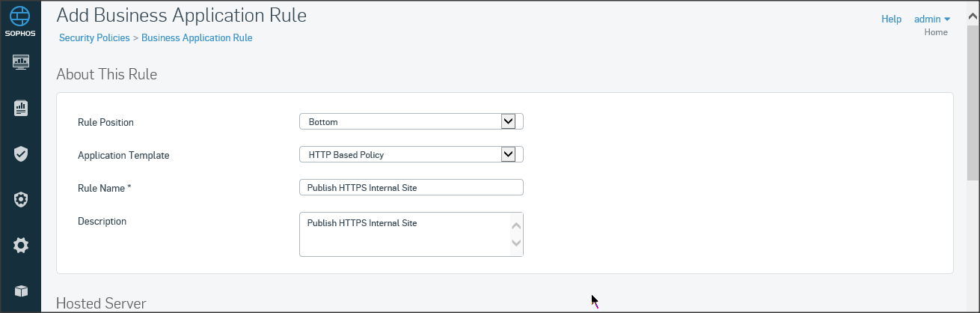The image size is (980, 313).
Task: Click the About This Rule heading
Action: point(106,74)
